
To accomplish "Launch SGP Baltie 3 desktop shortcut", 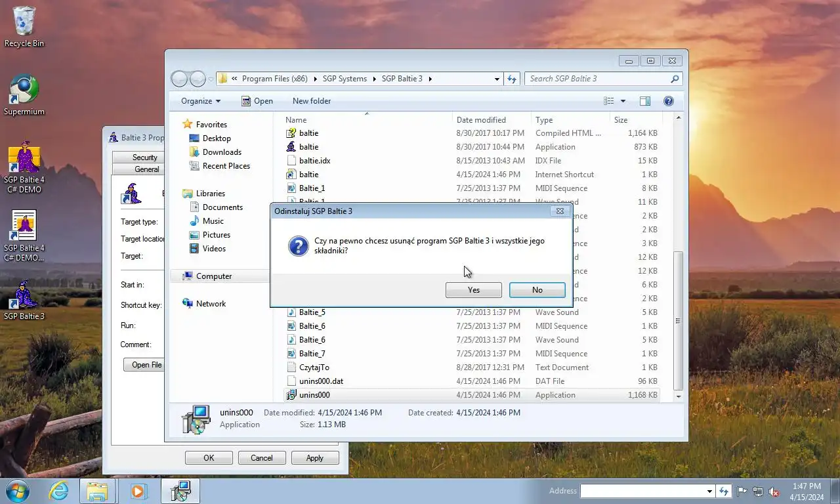I will (x=24, y=300).
